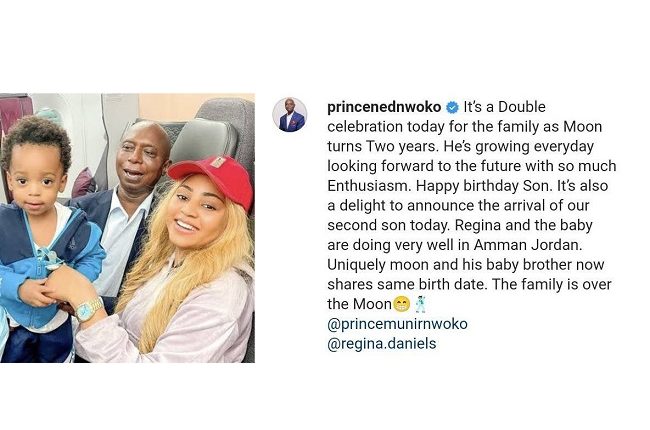Click the red cap in the photo

point(214,177)
